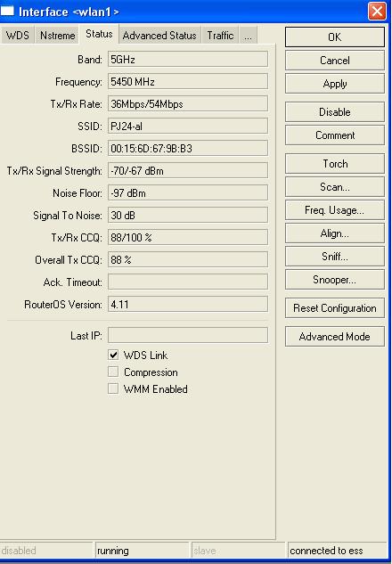Apply the interface settings
This screenshot has height=564, width=392.
click(x=335, y=84)
